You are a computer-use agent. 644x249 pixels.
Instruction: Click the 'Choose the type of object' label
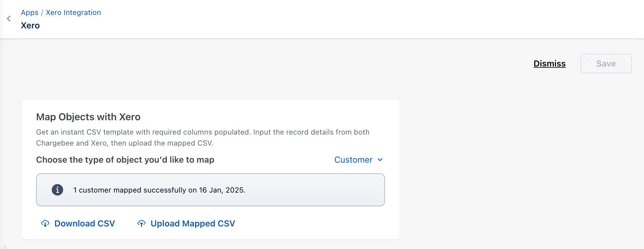pyautogui.click(x=125, y=160)
